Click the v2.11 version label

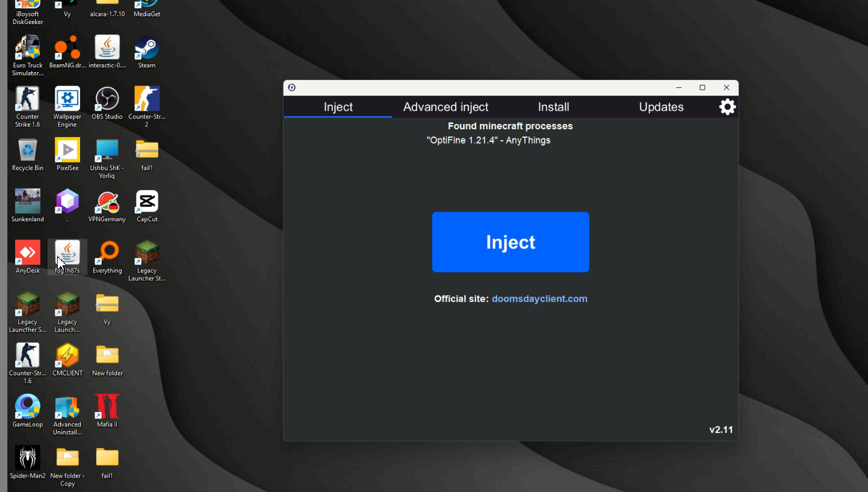pyautogui.click(x=721, y=429)
